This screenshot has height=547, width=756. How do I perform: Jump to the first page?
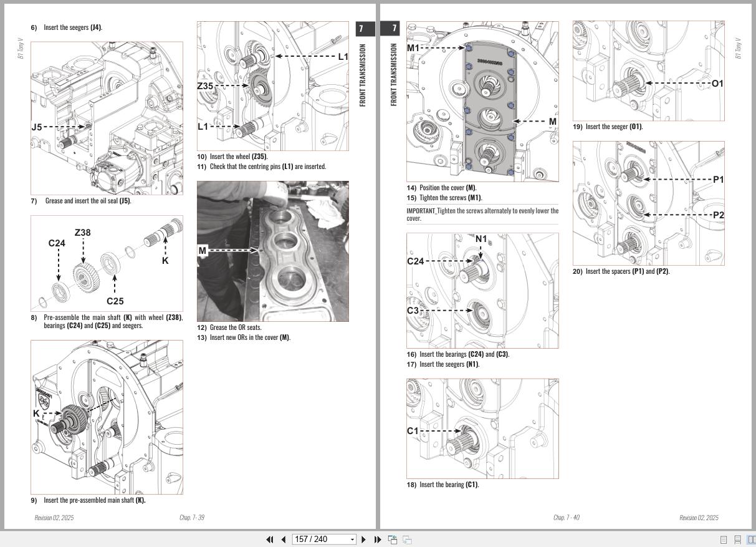270,539
